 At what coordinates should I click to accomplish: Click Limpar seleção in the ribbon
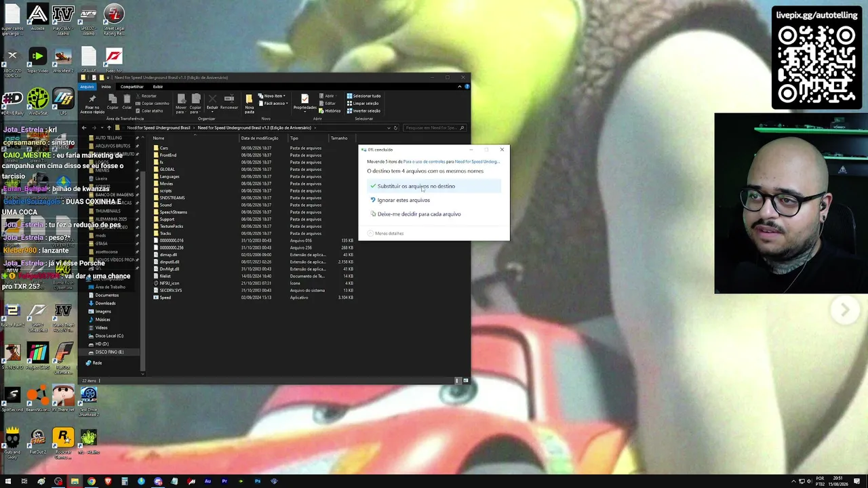363,104
